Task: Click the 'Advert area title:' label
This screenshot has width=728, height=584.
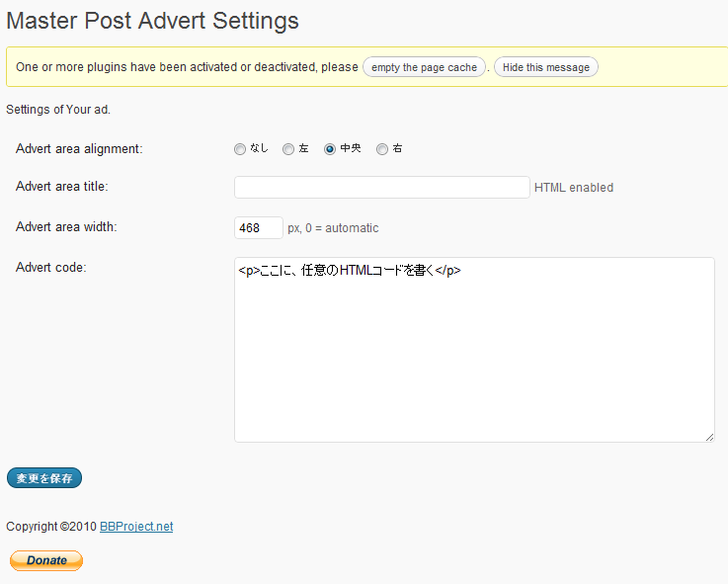Action: pos(62,187)
